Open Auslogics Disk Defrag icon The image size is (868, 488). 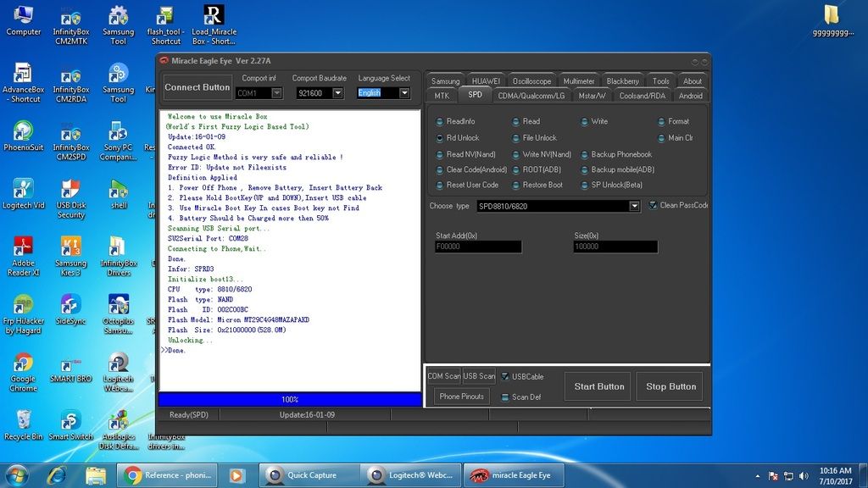[x=119, y=430]
